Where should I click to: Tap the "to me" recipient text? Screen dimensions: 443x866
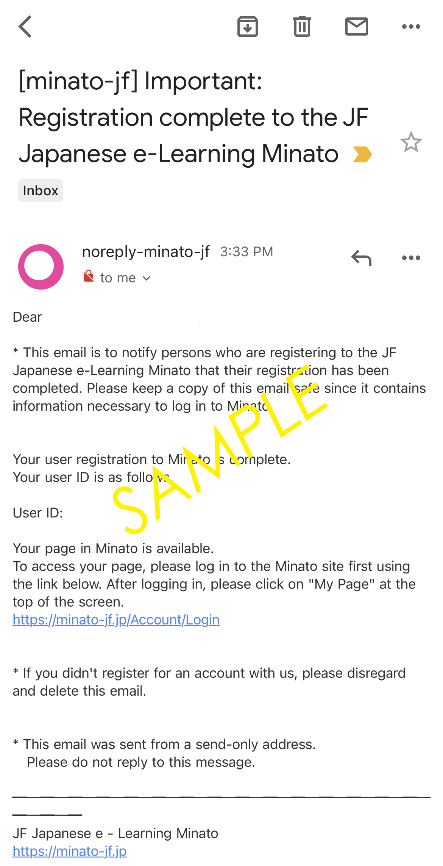pyautogui.click(x=118, y=278)
